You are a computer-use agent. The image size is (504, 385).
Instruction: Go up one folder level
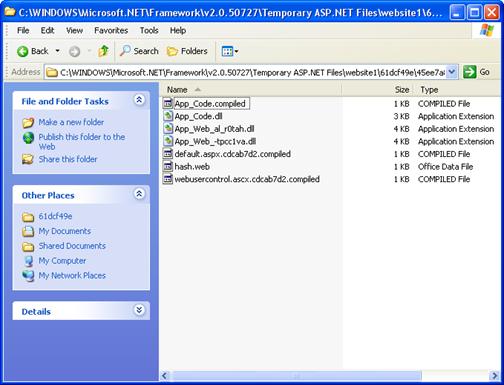[x=103, y=51]
